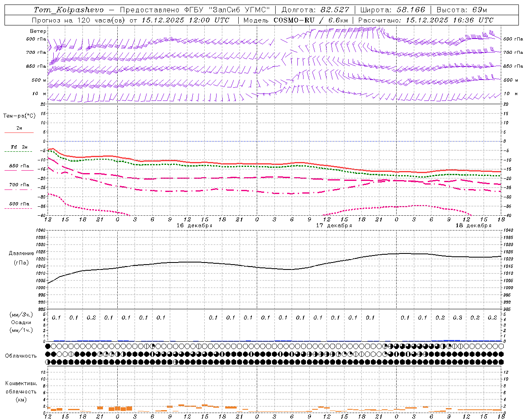Click the "500 м" wind level label on the left
The width and height of the screenshot is (525, 420).
point(39,80)
